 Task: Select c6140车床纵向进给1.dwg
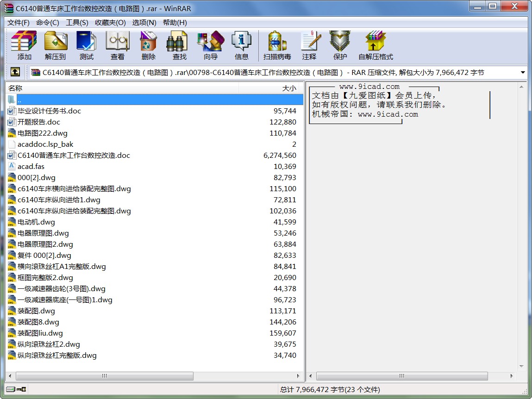(x=59, y=200)
